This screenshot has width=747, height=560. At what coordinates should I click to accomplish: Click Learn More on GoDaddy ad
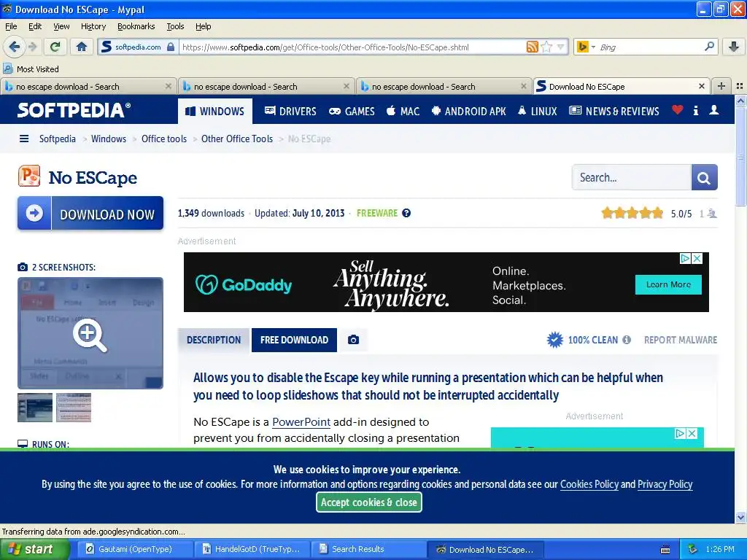(668, 284)
